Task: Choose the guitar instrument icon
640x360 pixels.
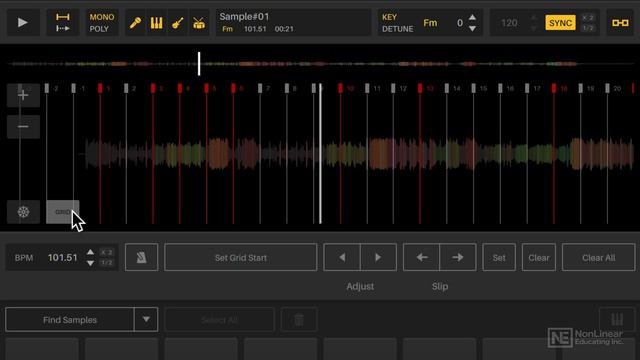Action: coord(178,23)
